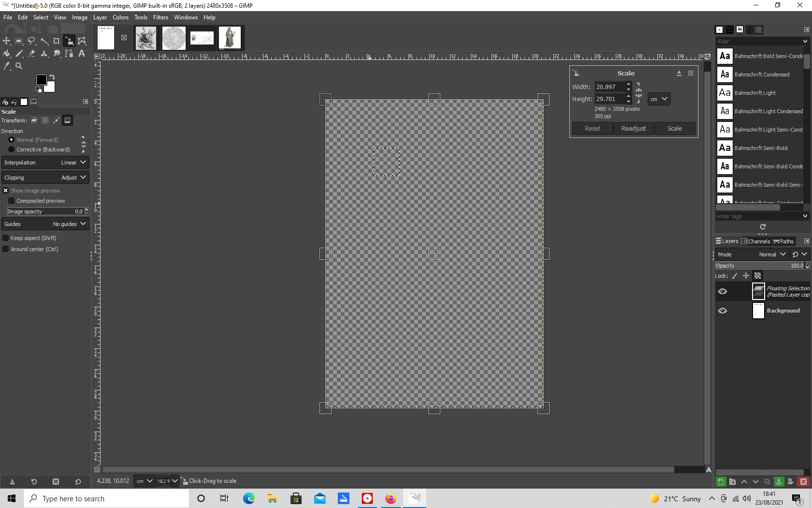Click the Readjust button
The image size is (812, 508).
634,129
